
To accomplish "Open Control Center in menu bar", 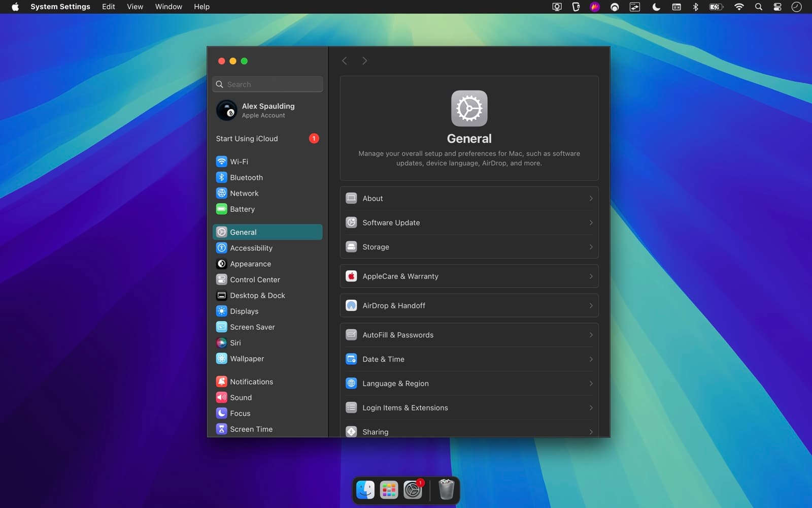I will point(777,7).
